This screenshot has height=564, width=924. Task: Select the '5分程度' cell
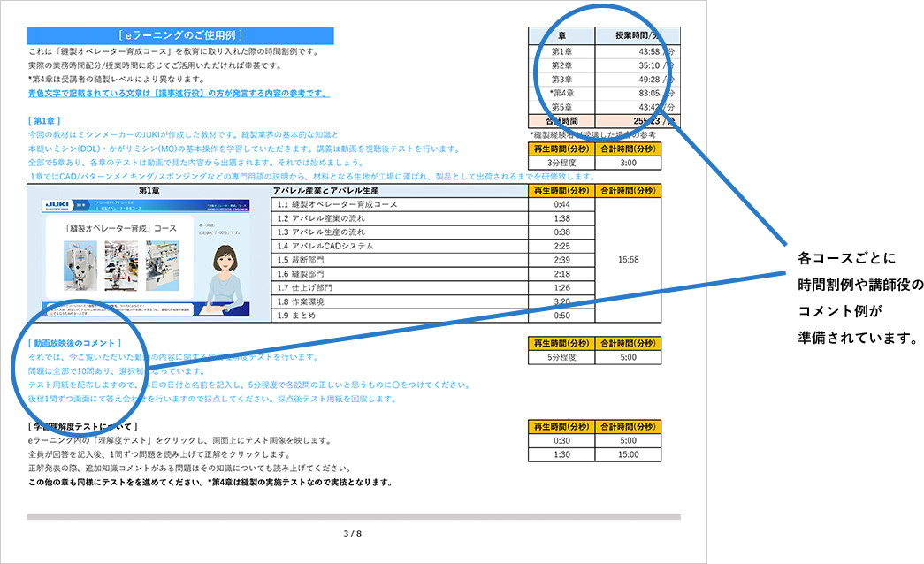[x=561, y=357]
